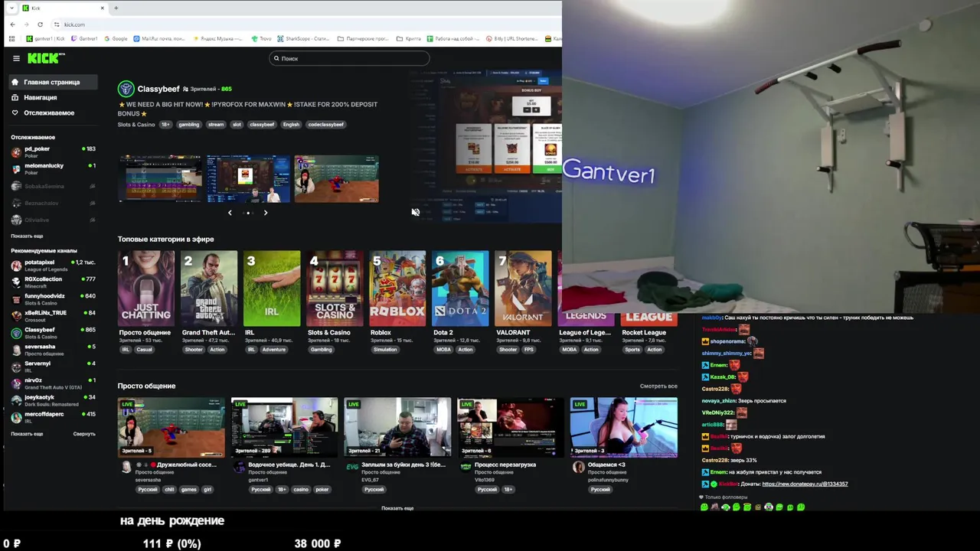The image size is (980, 551).
Task: Click the kick.com address bar
Action: click(306, 24)
